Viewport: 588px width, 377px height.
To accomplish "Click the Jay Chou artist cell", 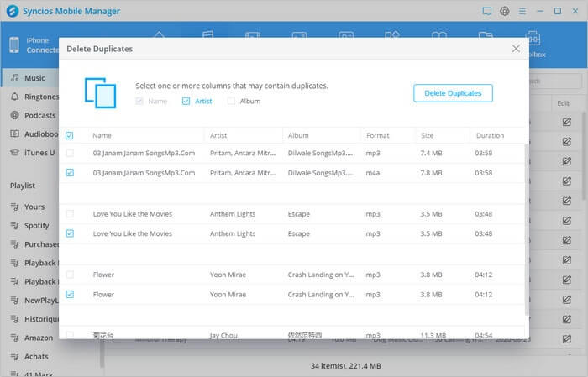I will tap(223, 335).
